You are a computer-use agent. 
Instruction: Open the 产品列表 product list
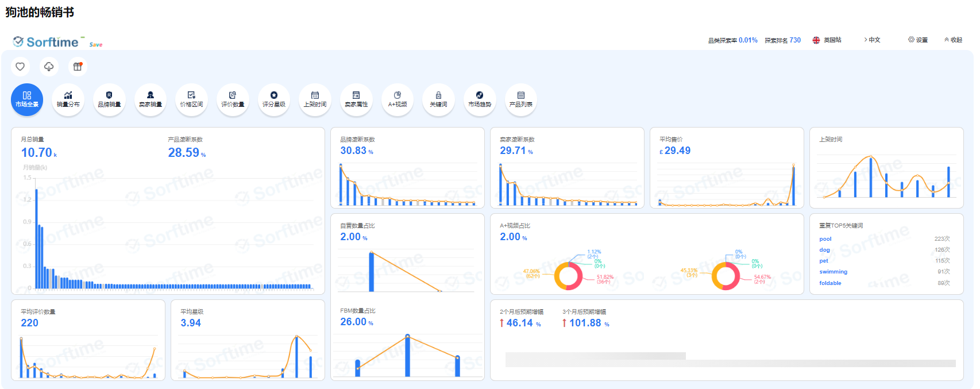(x=520, y=99)
